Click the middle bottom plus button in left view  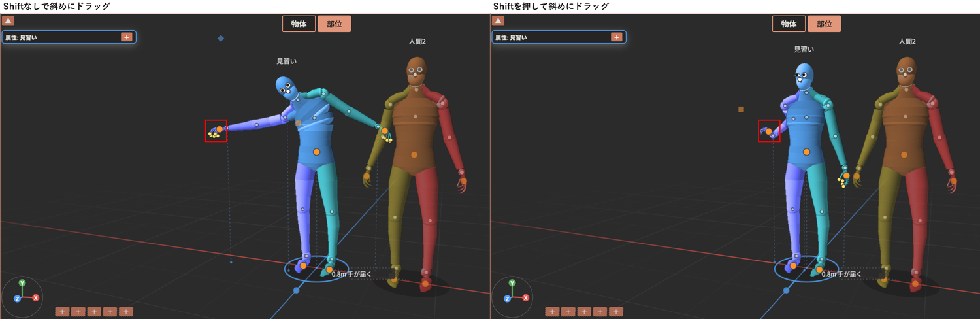(94, 312)
